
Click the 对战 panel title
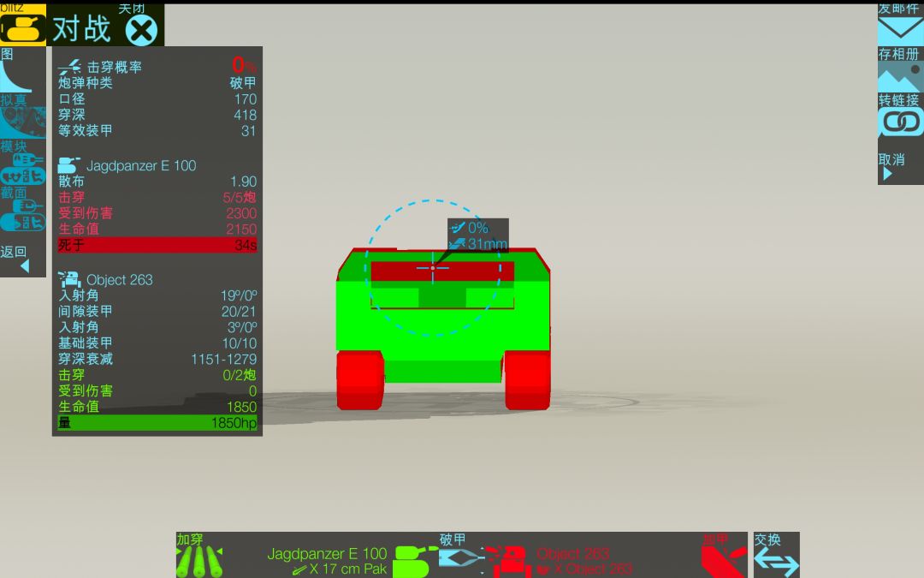click(81, 28)
